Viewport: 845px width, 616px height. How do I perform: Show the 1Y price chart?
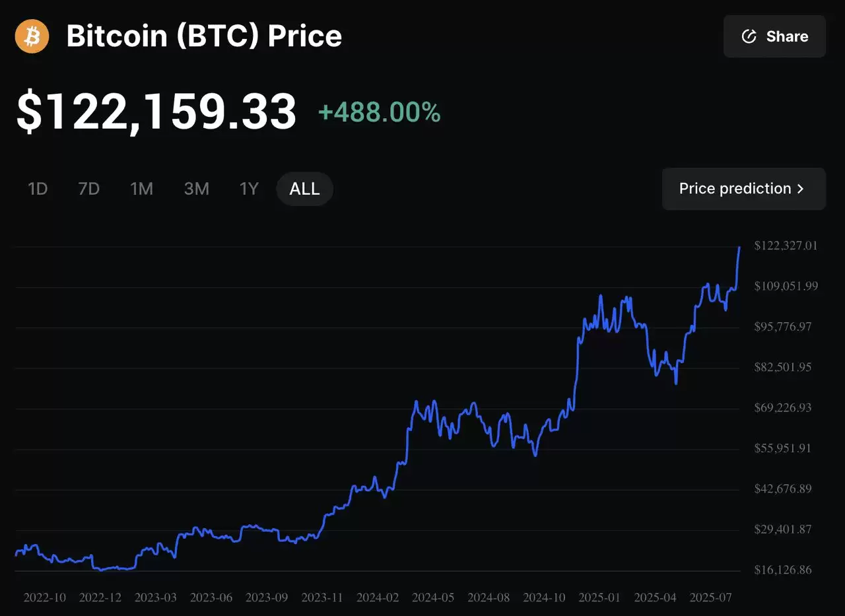(248, 189)
